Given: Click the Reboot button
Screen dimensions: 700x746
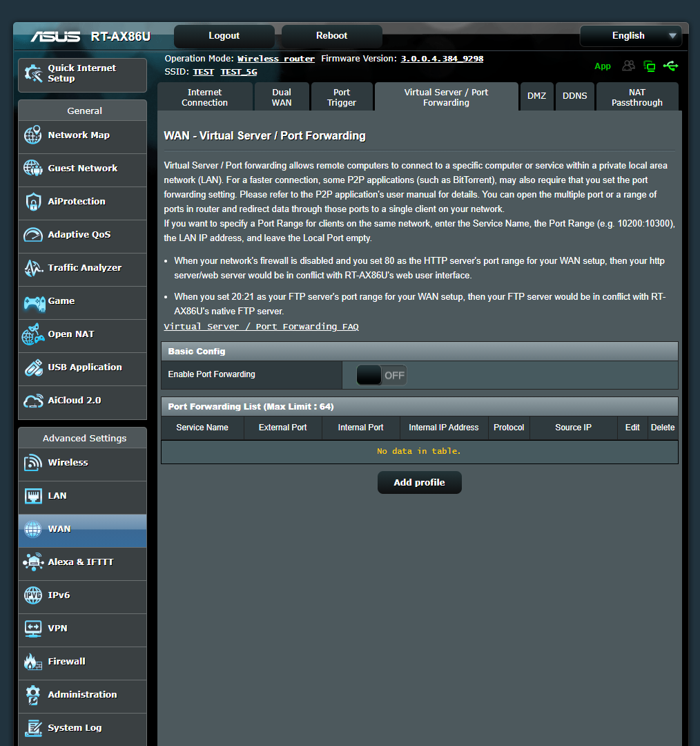Looking at the screenshot, I should [x=331, y=36].
